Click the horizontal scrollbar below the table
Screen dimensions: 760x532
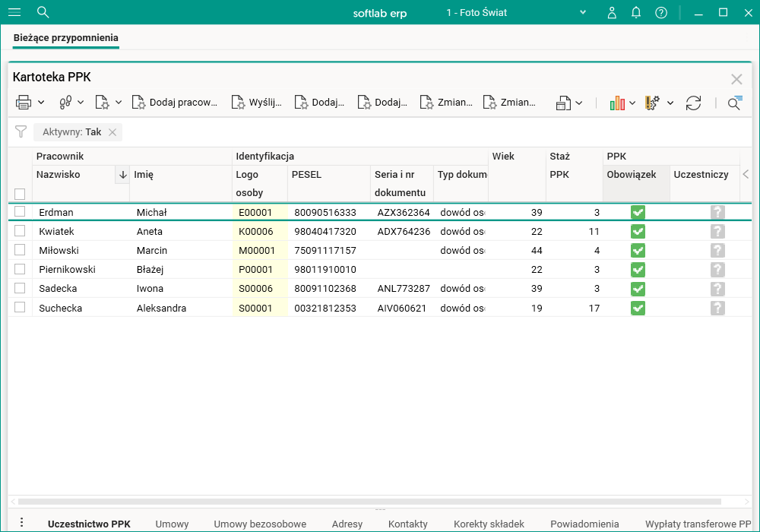pyautogui.click(x=369, y=502)
